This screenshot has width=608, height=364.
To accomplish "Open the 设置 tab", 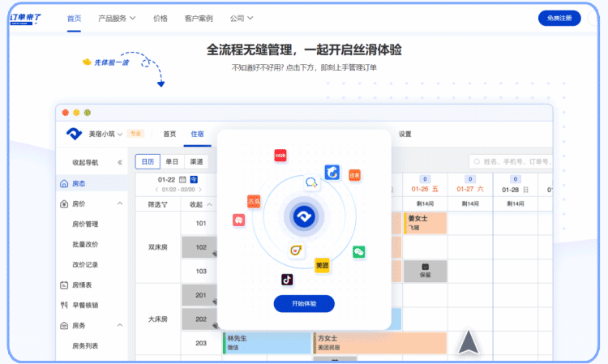I will tap(405, 134).
